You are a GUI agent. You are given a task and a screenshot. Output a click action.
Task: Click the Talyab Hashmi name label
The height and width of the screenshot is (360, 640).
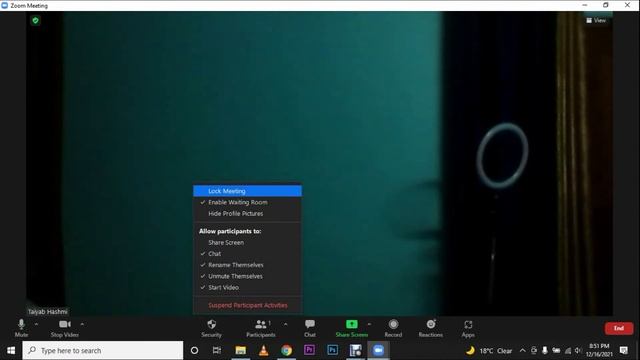pos(47,312)
